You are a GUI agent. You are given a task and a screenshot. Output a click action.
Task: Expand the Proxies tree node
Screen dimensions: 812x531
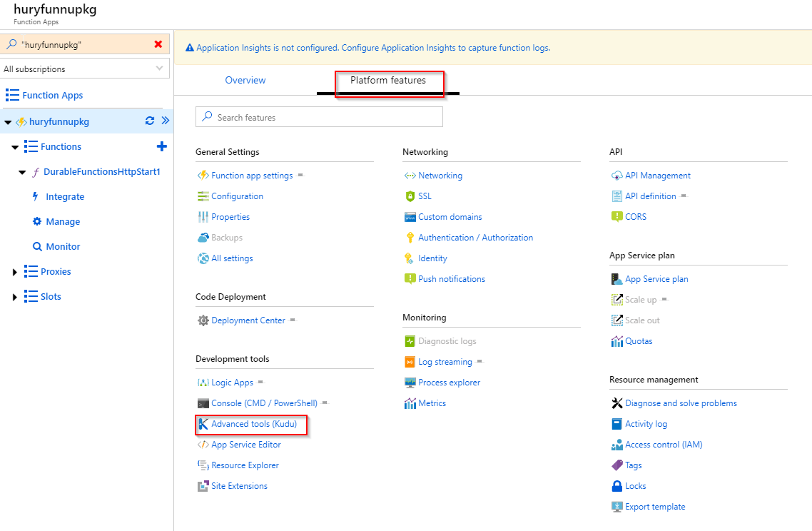[x=14, y=272]
